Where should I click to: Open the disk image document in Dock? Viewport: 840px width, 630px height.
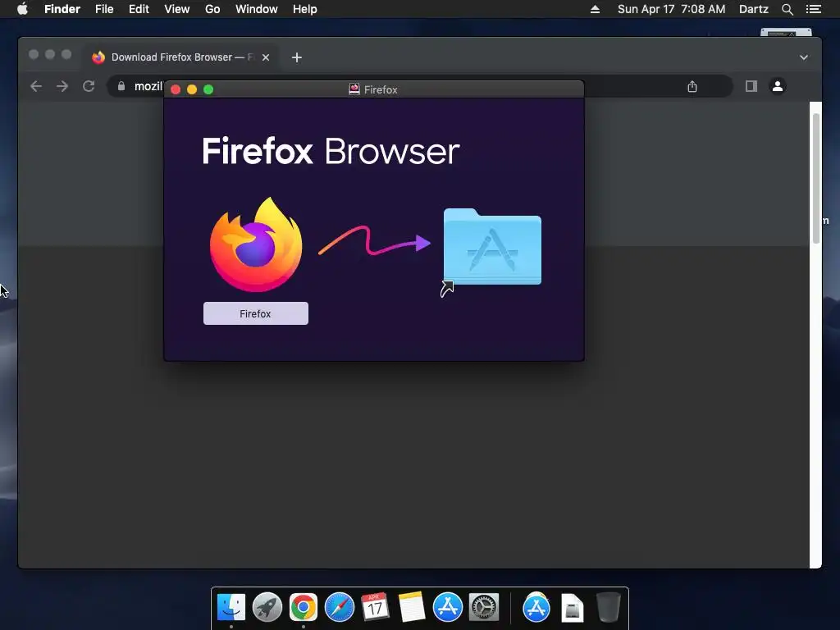pyautogui.click(x=572, y=608)
